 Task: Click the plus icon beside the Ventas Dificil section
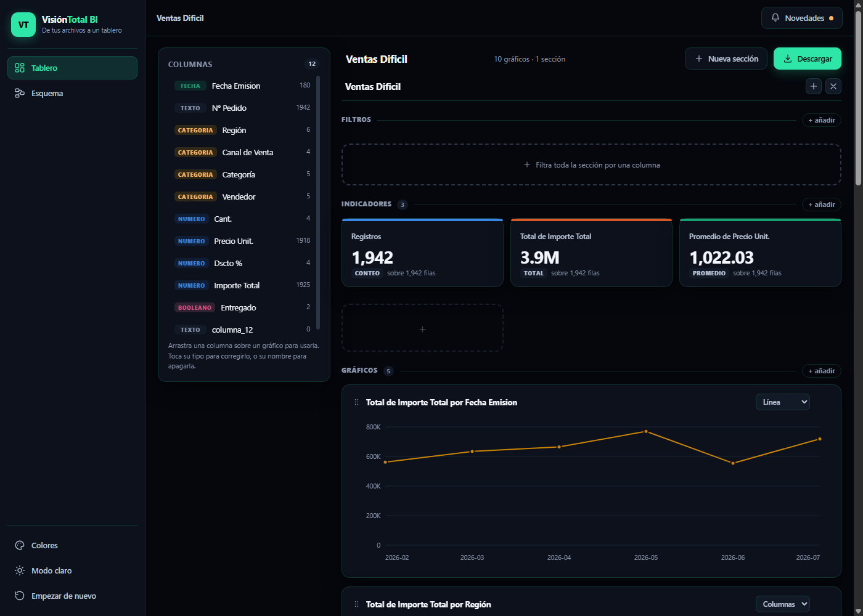coord(814,86)
